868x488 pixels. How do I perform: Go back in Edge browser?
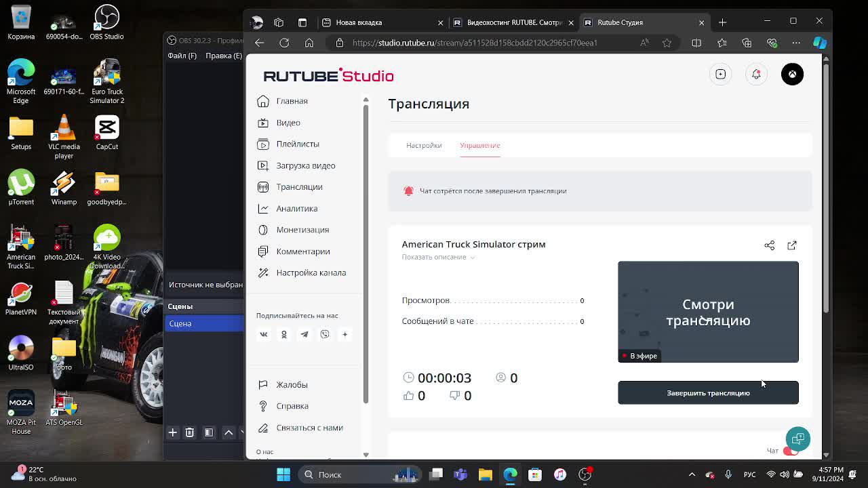(x=260, y=43)
